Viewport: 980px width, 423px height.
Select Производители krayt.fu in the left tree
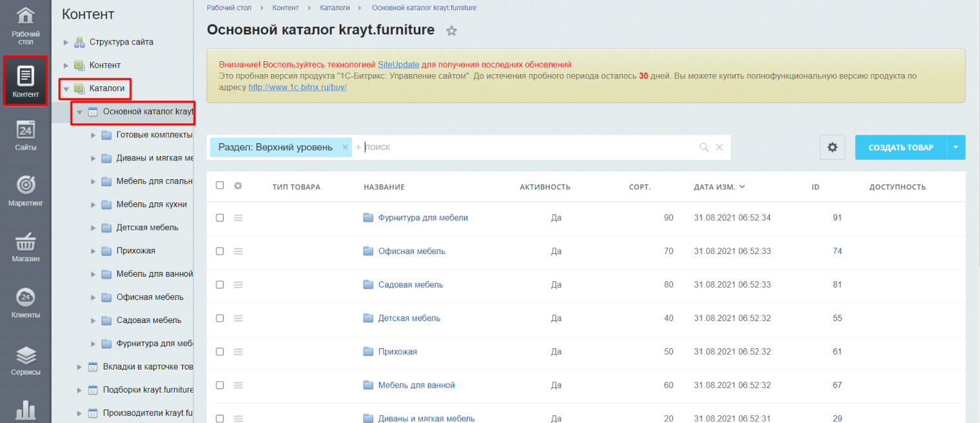[148, 413]
